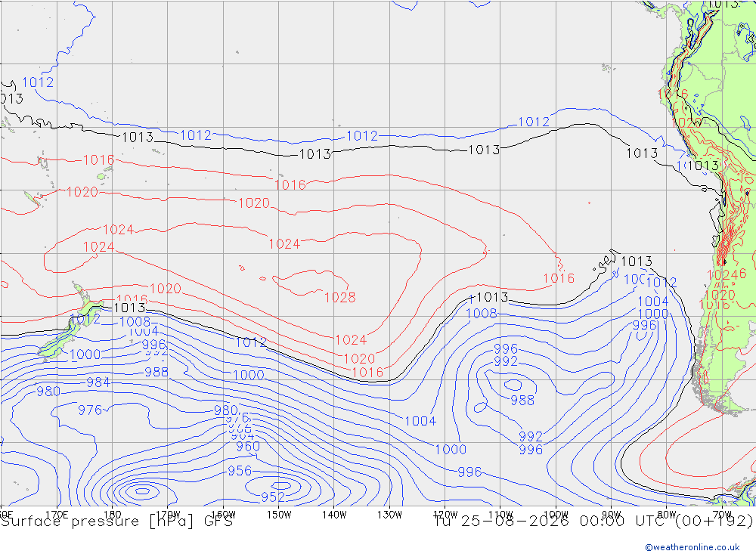The width and height of the screenshot is (756, 554).
Task: Click the 130W longitude label
Action: coord(389,515)
